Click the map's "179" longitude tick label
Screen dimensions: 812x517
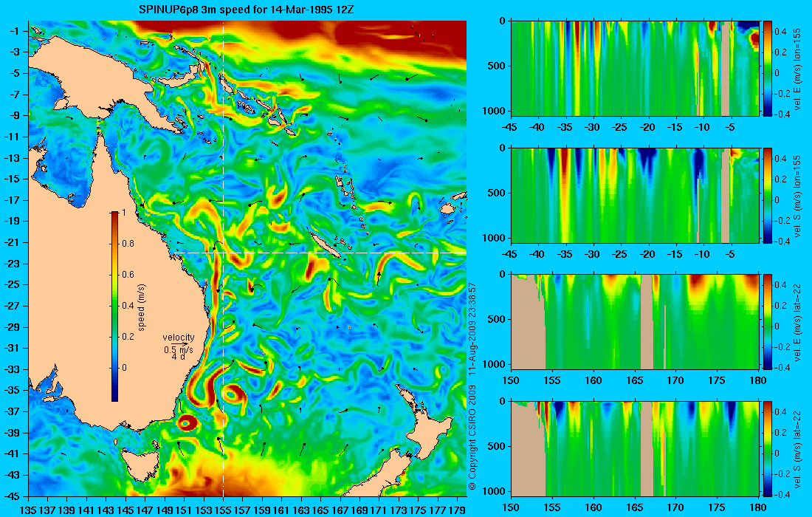click(457, 510)
